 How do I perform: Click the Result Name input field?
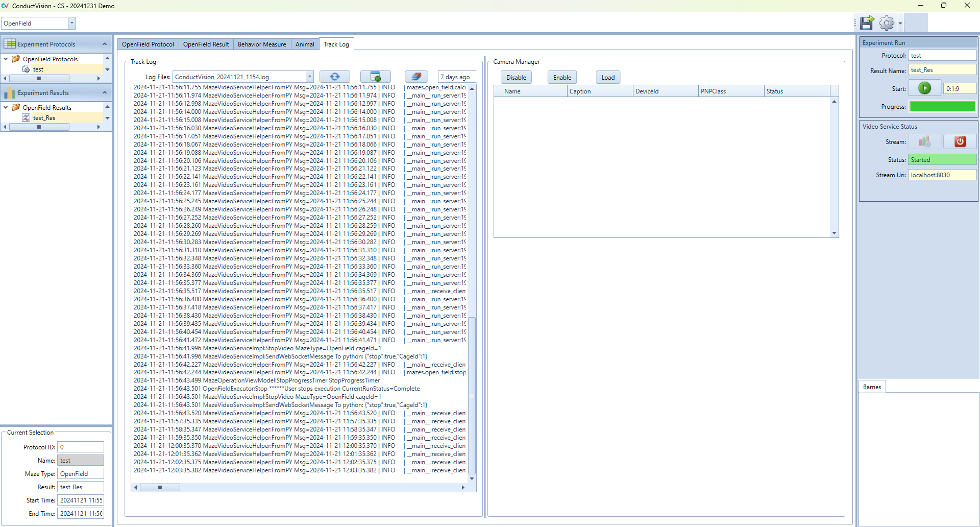click(x=942, y=70)
